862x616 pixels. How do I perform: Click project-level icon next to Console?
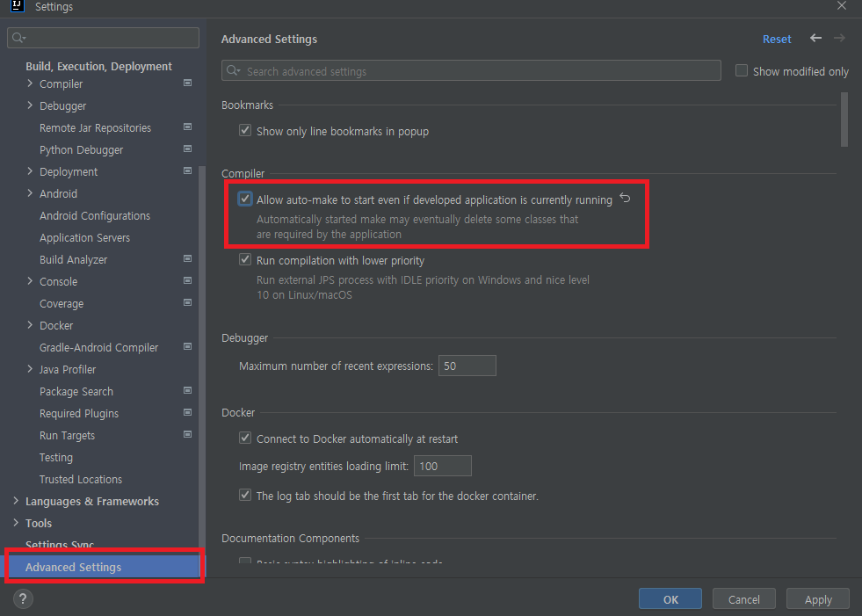[187, 280]
